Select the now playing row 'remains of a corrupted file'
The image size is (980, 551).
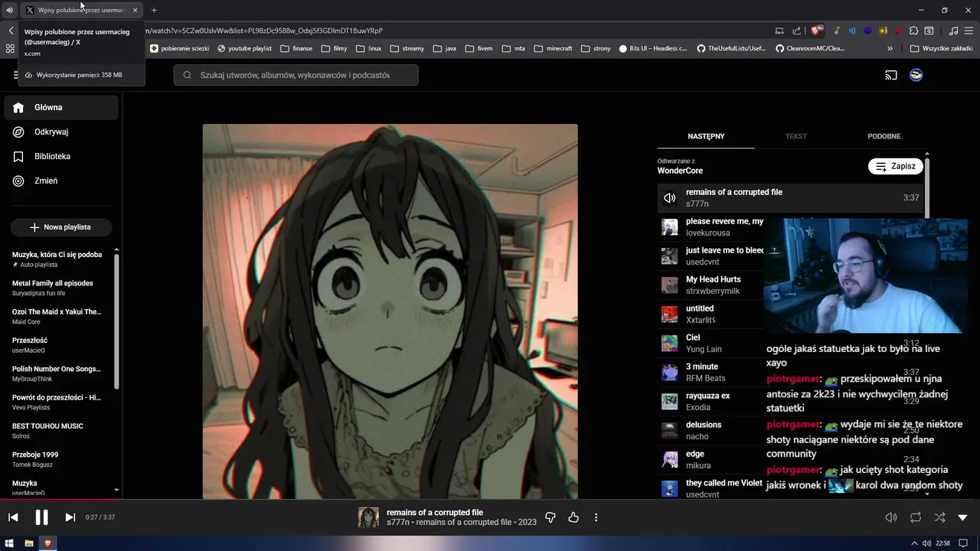[790, 198]
